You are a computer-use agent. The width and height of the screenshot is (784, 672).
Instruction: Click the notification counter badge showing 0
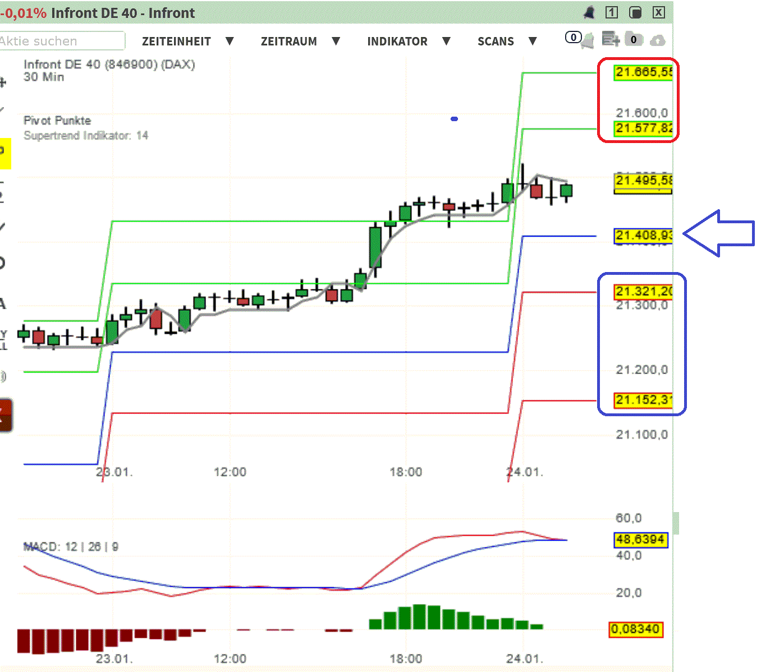(573, 36)
